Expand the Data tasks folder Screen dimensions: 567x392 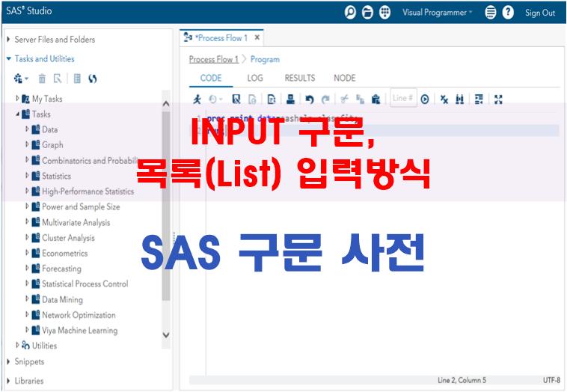point(27,129)
